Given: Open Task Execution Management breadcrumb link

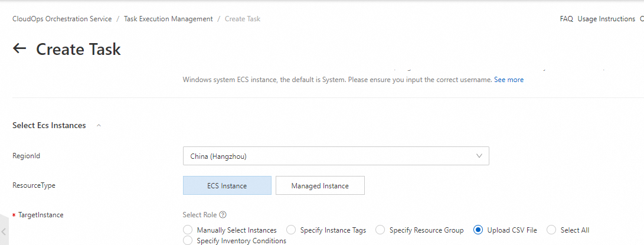Looking at the screenshot, I should (x=168, y=19).
